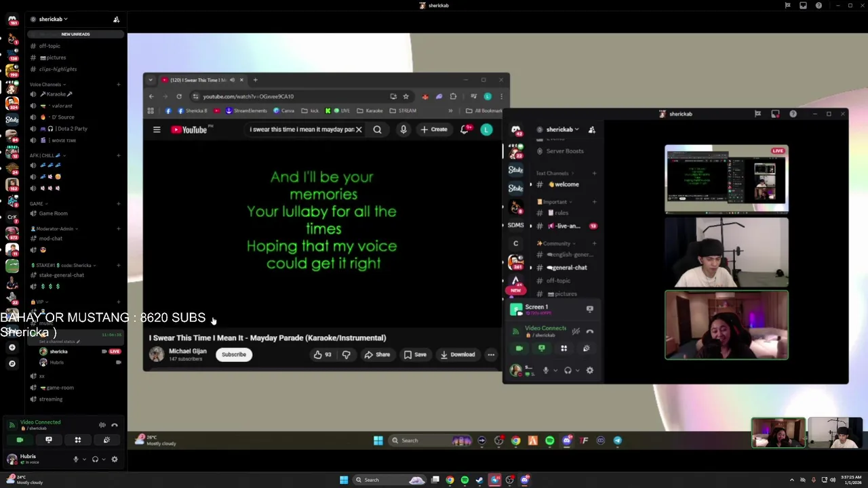
Task: Open settings gear in inner Discord panel
Action: pos(589,370)
